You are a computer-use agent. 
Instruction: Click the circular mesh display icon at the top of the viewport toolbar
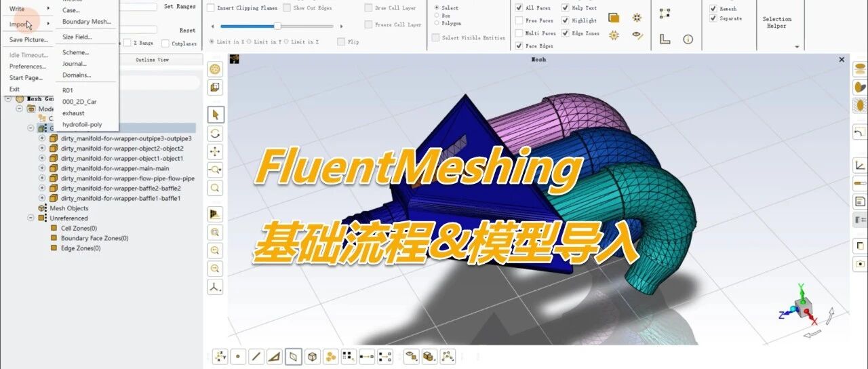216,69
